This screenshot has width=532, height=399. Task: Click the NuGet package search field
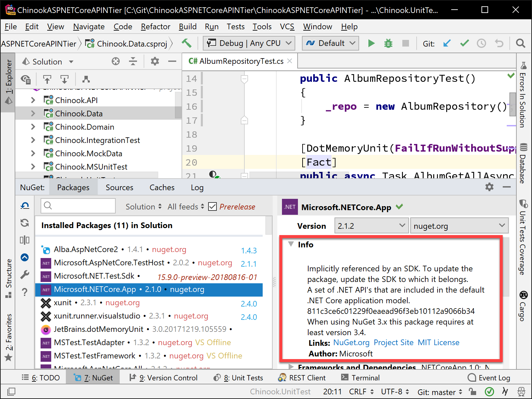pos(78,206)
